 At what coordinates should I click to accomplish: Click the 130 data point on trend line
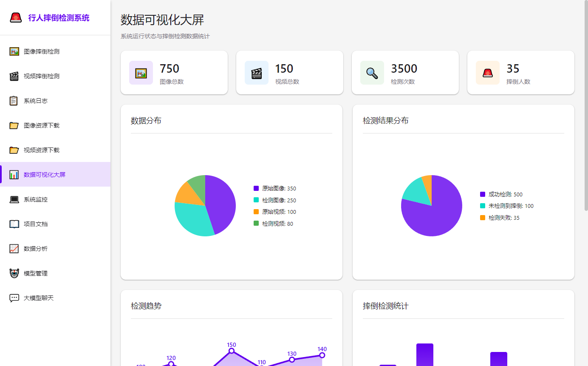[x=292, y=360]
